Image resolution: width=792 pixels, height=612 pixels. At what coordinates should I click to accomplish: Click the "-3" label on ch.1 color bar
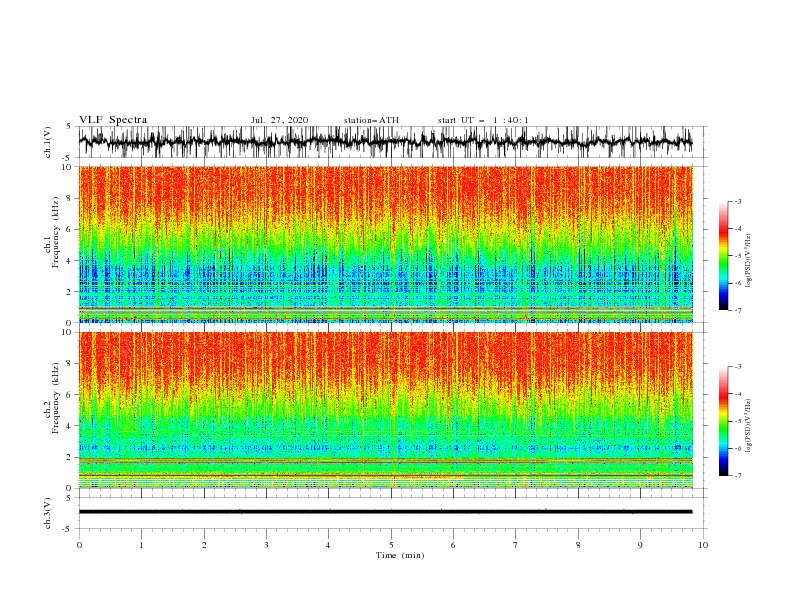pyautogui.click(x=738, y=201)
